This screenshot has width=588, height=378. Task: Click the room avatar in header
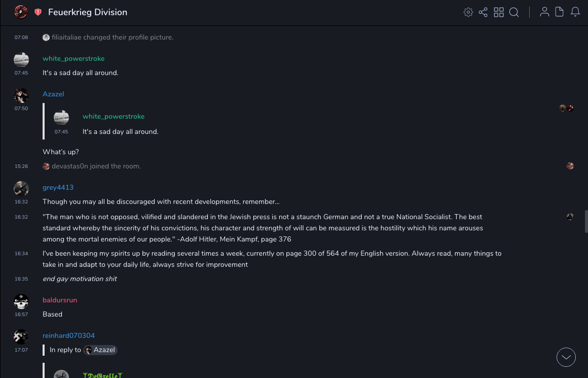[x=21, y=12]
